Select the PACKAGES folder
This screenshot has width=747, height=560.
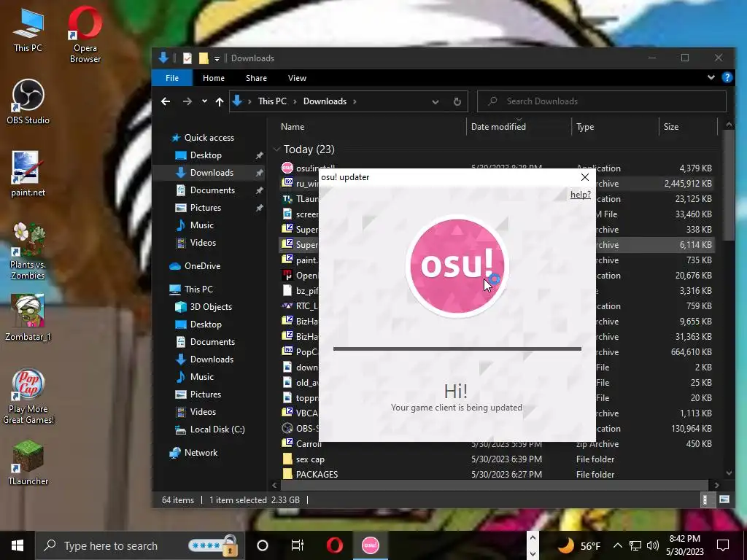pyautogui.click(x=317, y=474)
